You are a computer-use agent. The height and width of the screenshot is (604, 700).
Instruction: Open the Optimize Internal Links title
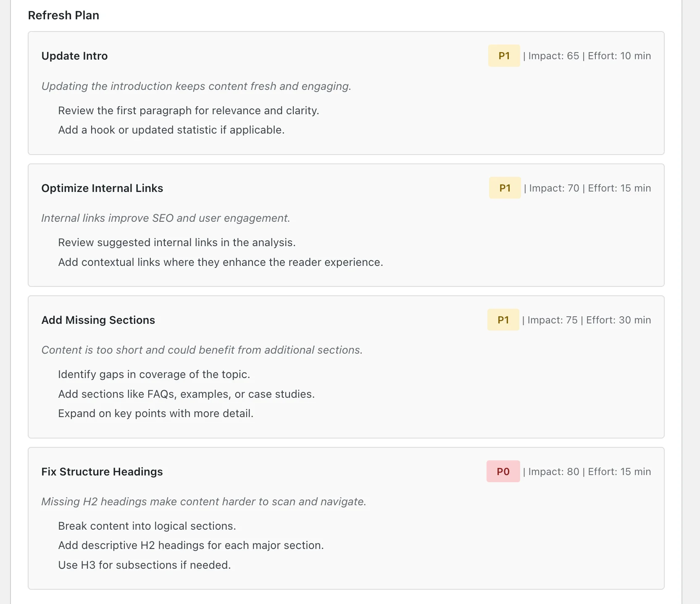(x=102, y=188)
